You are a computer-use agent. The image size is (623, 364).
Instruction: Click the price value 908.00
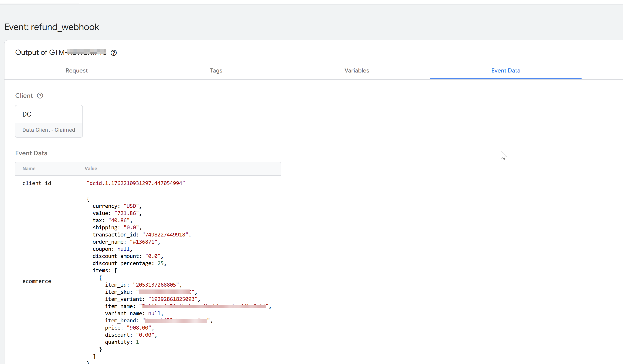point(139,328)
